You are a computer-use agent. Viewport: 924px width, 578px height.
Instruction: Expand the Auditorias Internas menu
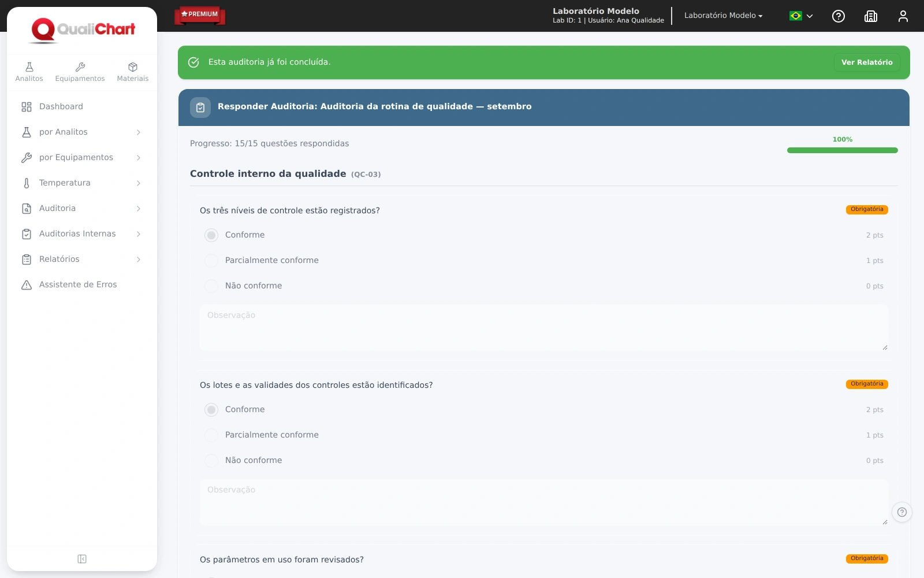[x=82, y=234]
